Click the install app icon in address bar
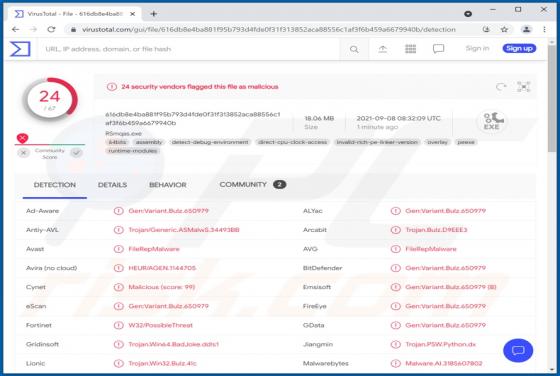Viewport: 560px width, 376px height. (486, 29)
